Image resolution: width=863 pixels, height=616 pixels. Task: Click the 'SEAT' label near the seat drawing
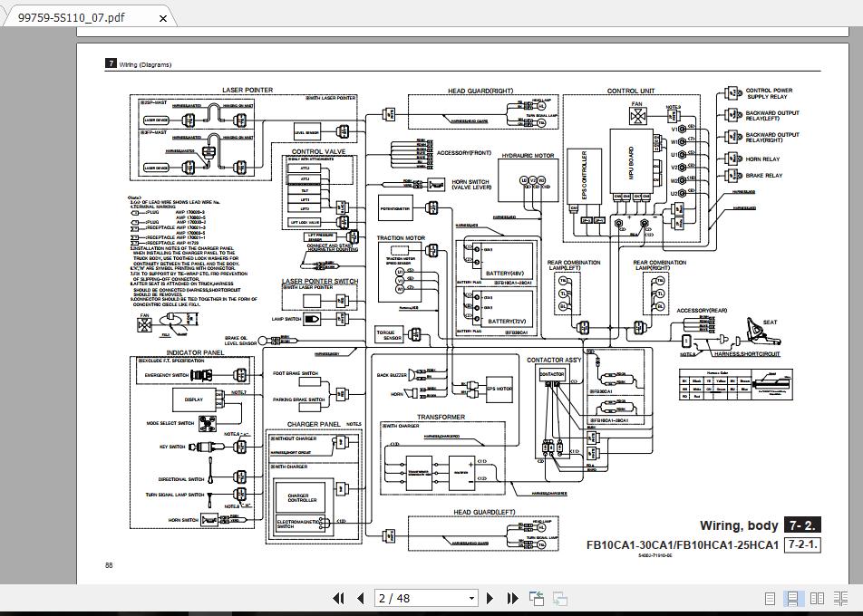click(770, 322)
